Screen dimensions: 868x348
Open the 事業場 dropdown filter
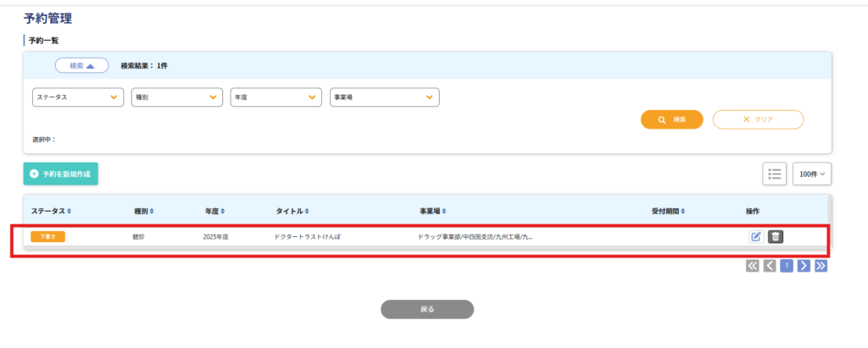coord(384,97)
